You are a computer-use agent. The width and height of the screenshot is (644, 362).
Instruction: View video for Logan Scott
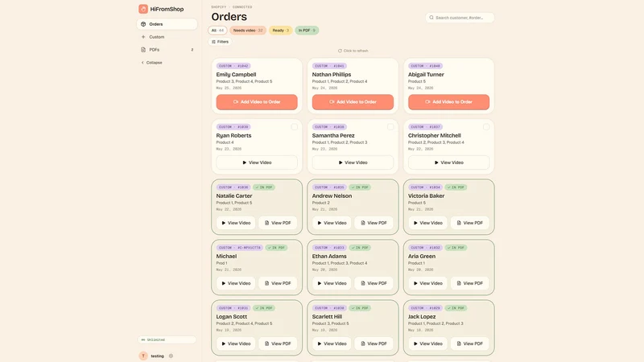(x=236, y=343)
